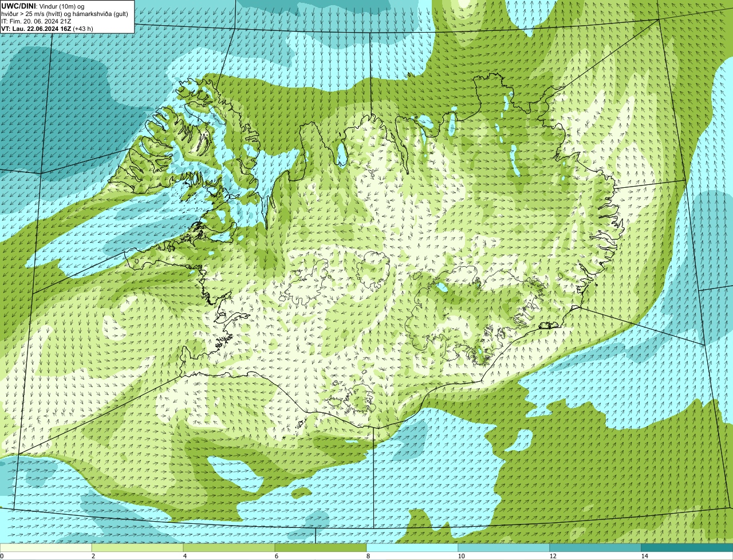
Task: Click the legend scale value "2"
Action: point(93,556)
